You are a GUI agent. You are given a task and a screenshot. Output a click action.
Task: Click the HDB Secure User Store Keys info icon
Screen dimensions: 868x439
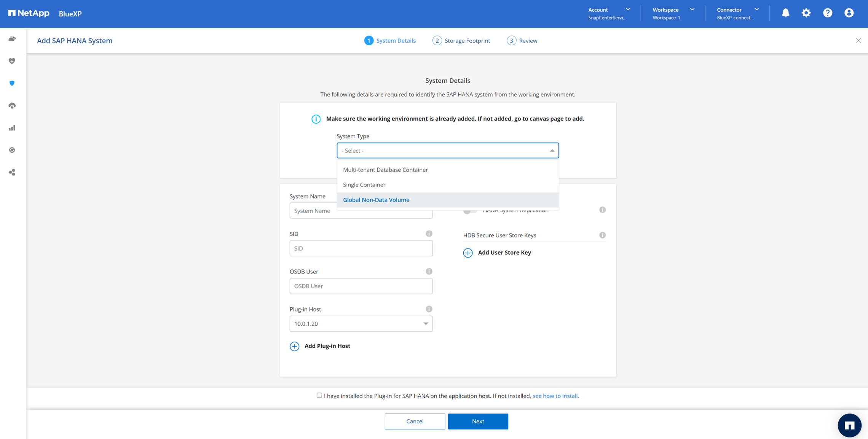(x=602, y=235)
